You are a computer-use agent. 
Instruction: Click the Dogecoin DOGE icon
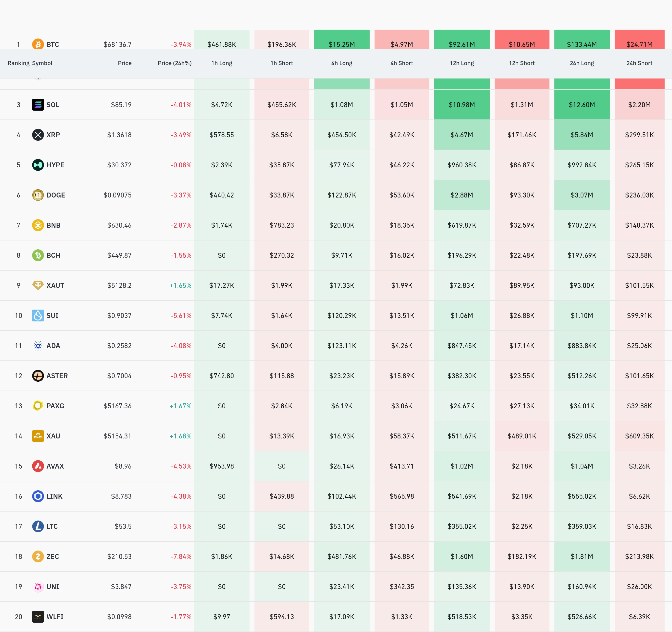click(x=38, y=195)
